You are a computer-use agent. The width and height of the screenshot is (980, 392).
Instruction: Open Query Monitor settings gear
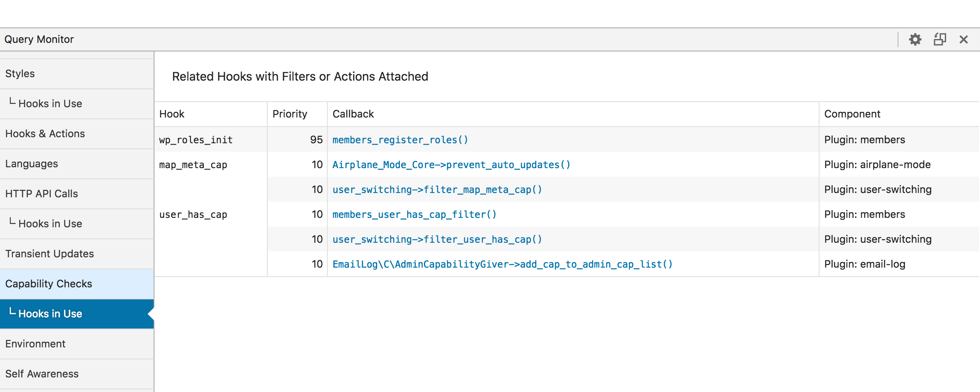[x=915, y=39]
